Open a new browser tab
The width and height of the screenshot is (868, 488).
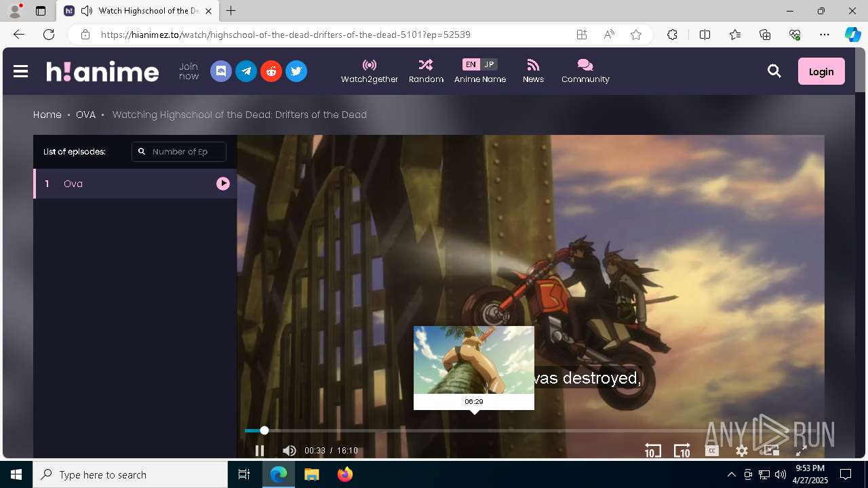(x=231, y=11)
